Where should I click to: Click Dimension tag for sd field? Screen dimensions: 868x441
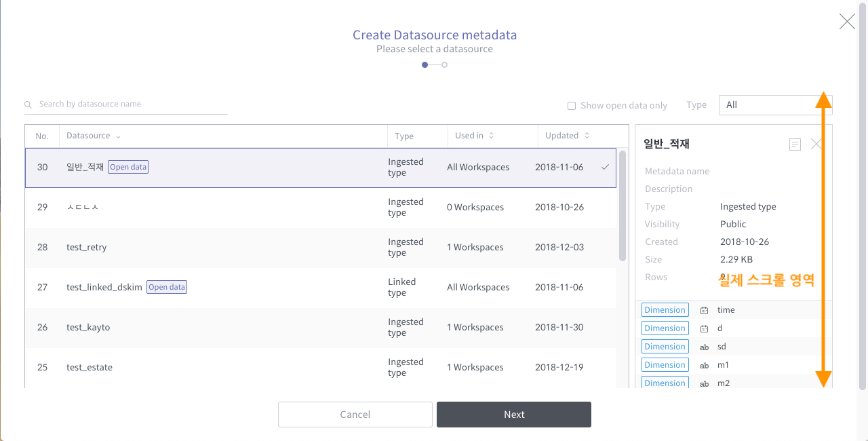pos(665,347)
